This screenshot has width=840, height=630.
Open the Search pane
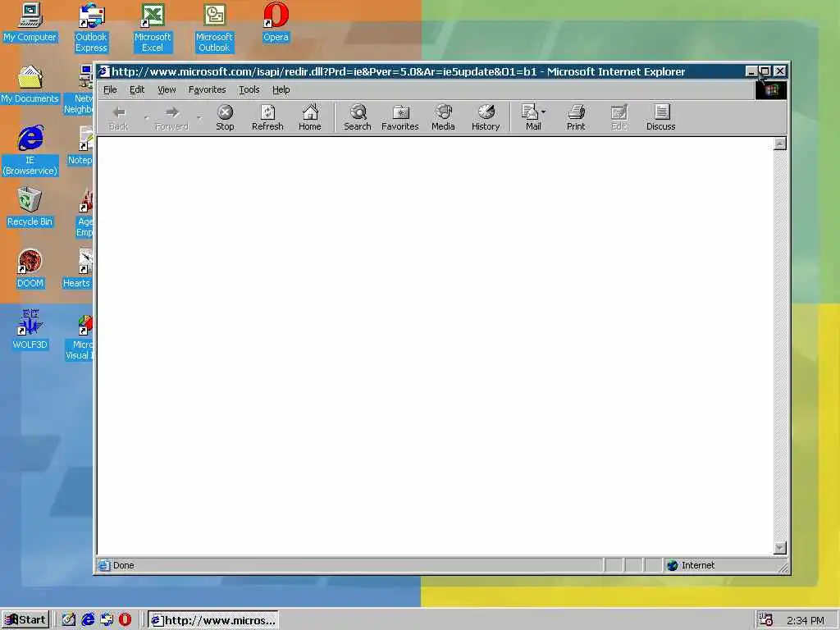point(358,117)
